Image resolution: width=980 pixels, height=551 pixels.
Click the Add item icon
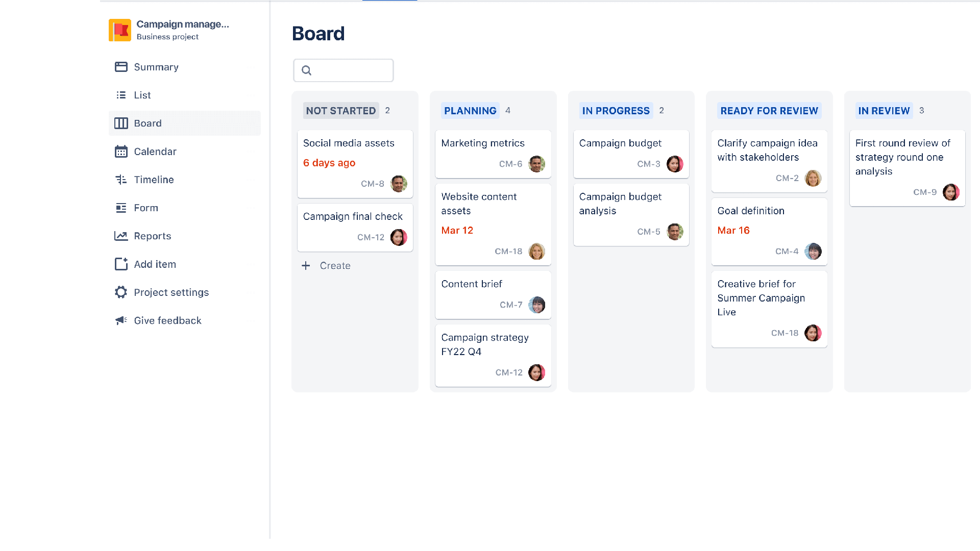coord(121,264)
